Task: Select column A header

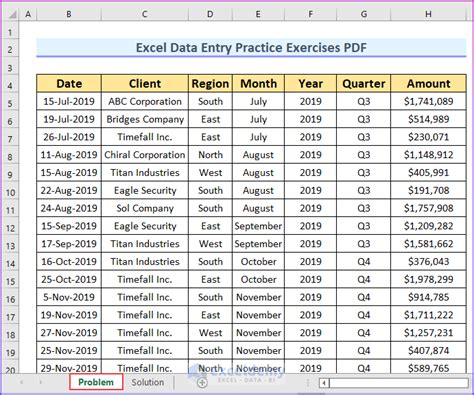Action: (28, 14)
